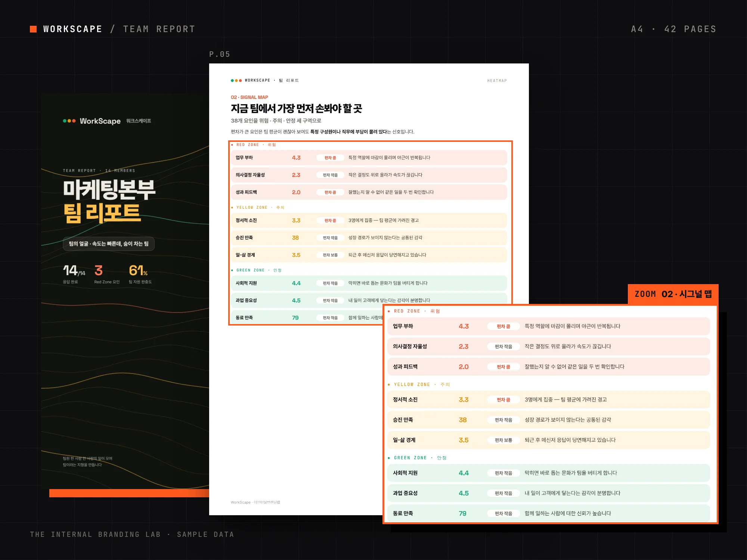Screen dimensions: 747x560
Task: Select the TEAM REPORT label in the top banner
Action: (159, 29)
